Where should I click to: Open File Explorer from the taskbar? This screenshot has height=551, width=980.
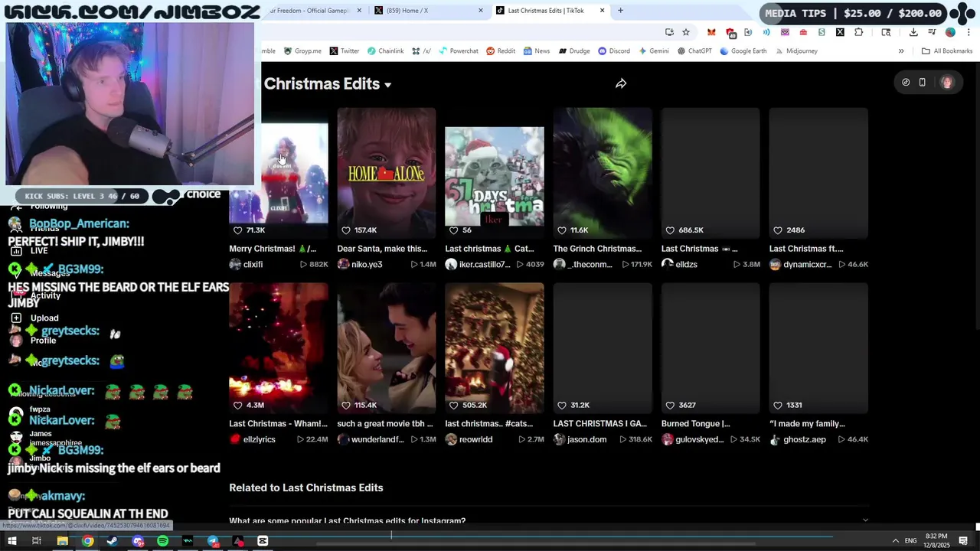pyautogui.click(x=62, y=541)
